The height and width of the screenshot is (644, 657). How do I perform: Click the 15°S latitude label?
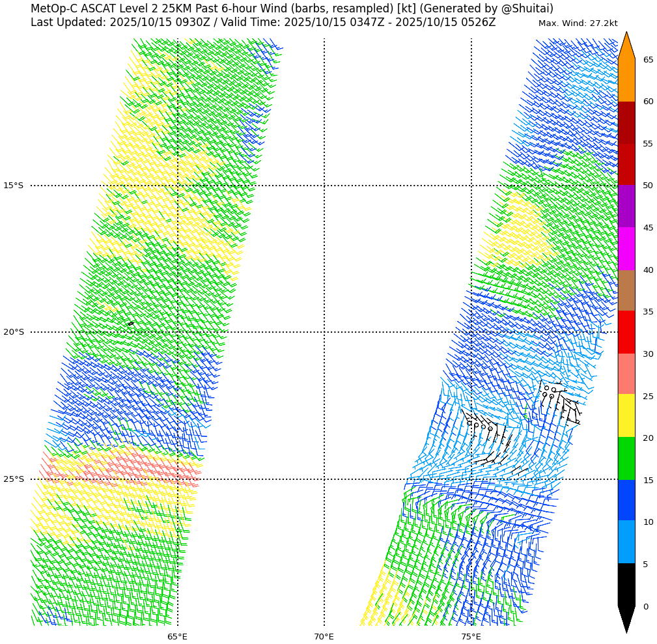(13, 186)
